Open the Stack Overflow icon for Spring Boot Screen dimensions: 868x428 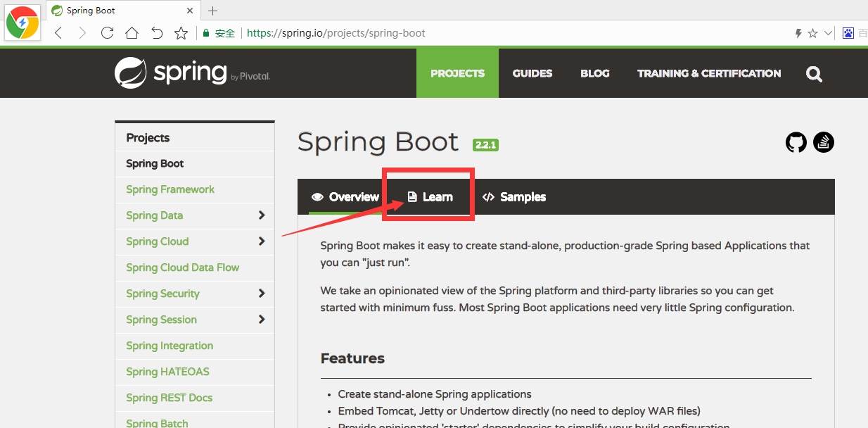[x=823, y=142]
